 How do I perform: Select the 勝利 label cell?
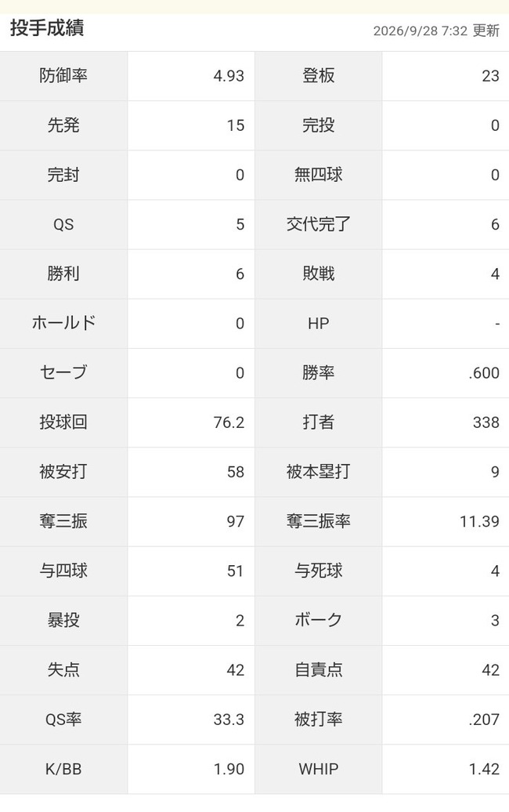coord(63,274)
